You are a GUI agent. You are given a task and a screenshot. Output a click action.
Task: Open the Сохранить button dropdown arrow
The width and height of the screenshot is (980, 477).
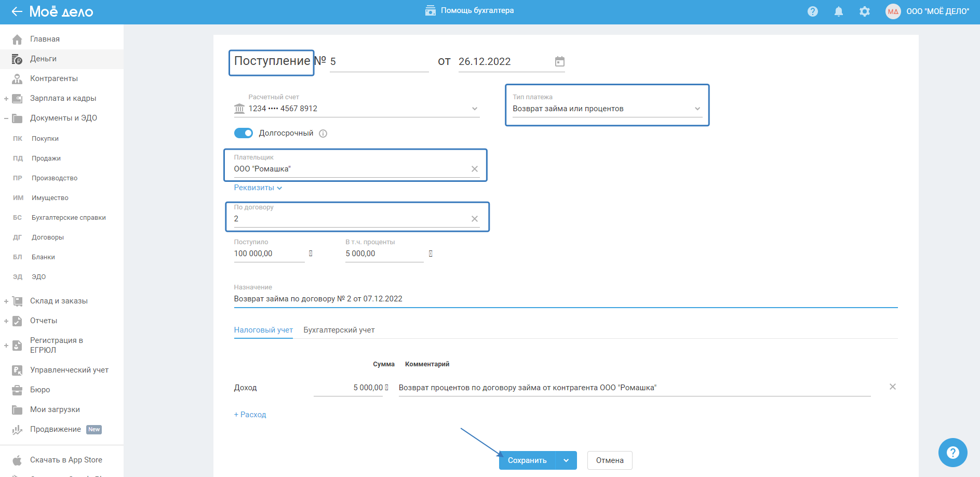click(x=566, y=460)
